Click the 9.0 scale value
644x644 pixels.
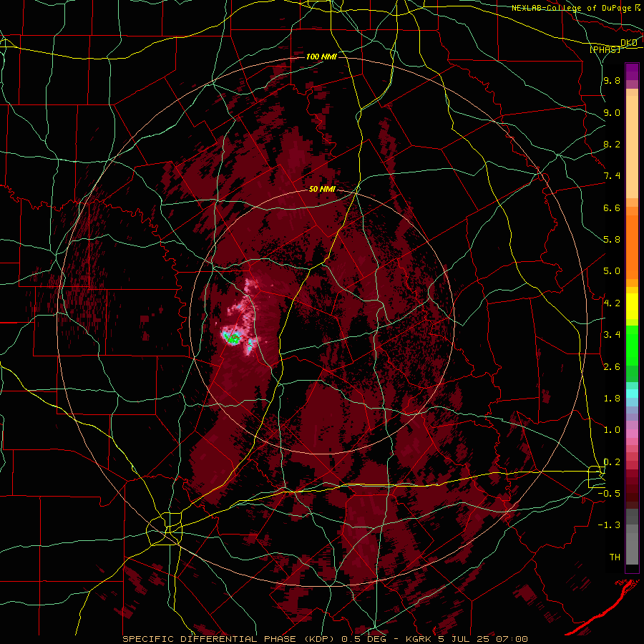(x=612, y=113)
